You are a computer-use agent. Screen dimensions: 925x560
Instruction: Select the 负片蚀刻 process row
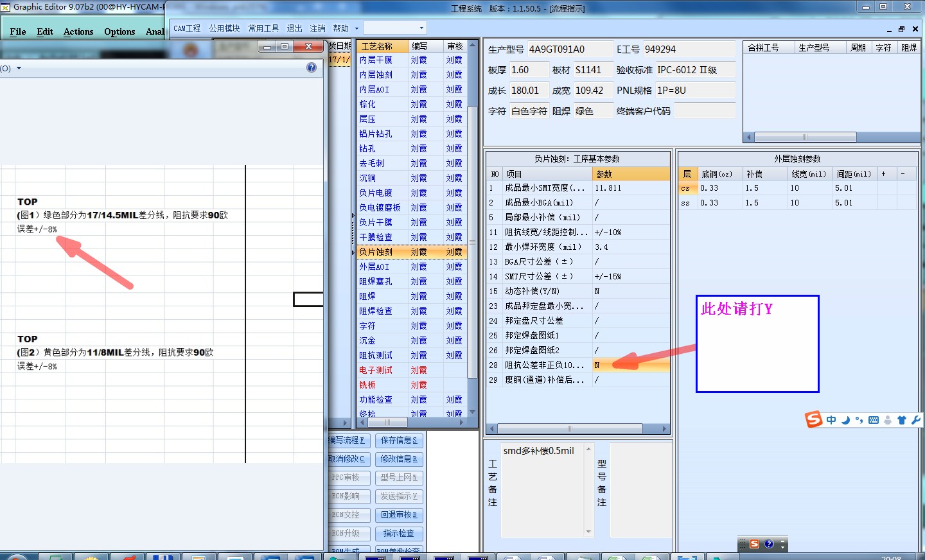click(411, 252)
